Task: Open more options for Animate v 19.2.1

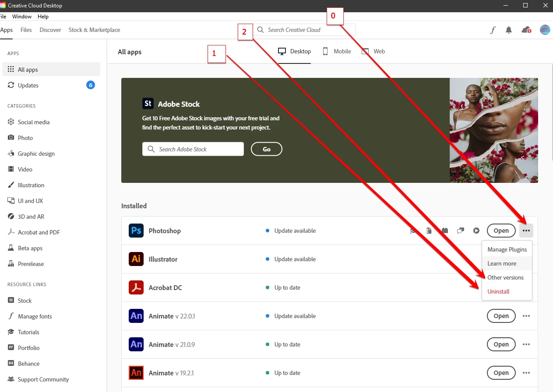Action: (x=526, y=373)
